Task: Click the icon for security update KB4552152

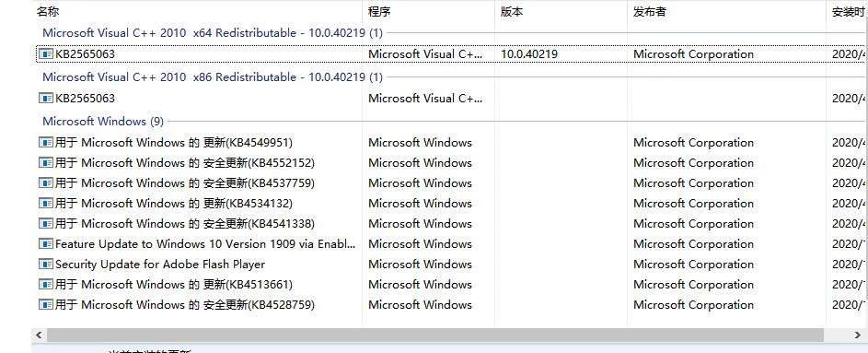Action: click(46, 163)
